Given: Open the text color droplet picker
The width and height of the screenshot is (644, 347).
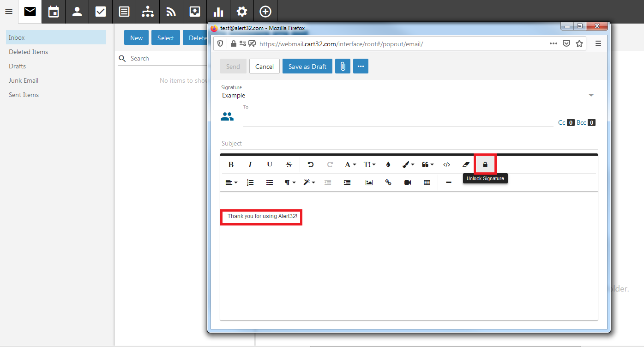Looking at the screenshot, I should tap(388, 164).
